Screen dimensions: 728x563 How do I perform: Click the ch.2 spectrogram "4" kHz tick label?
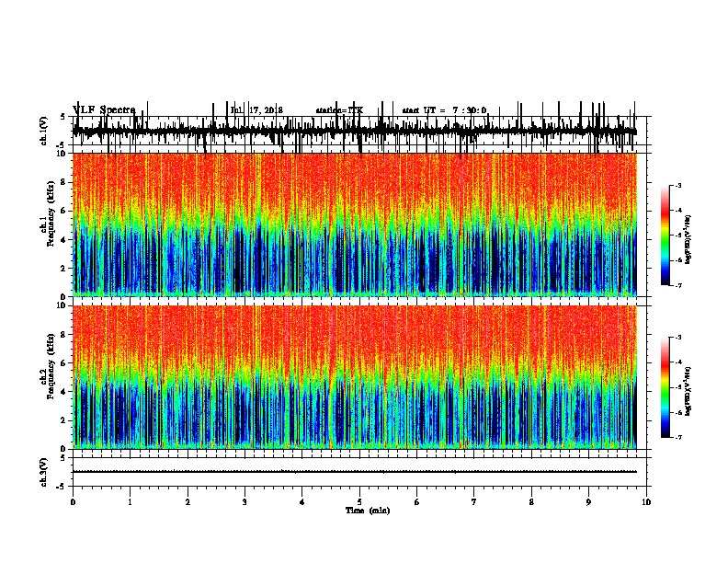tap(63, 392)
